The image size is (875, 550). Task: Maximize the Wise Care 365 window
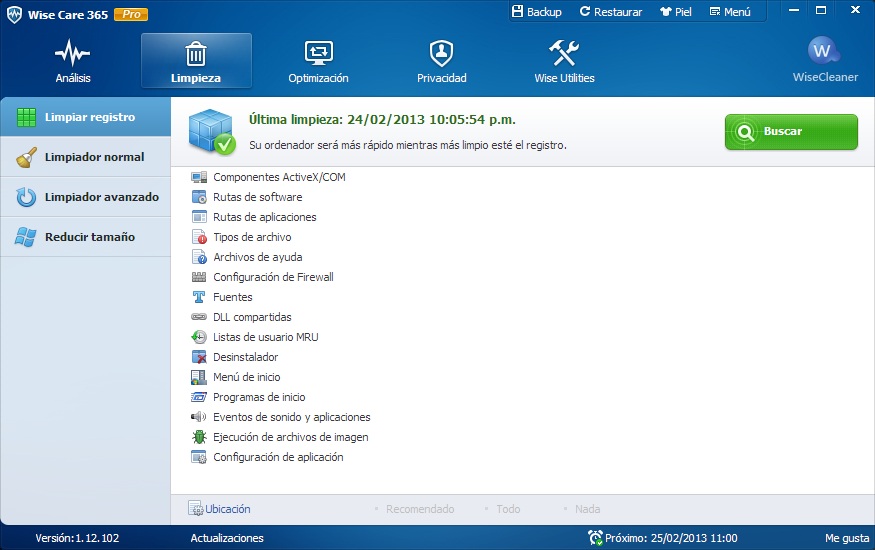(x=821, y=10)
